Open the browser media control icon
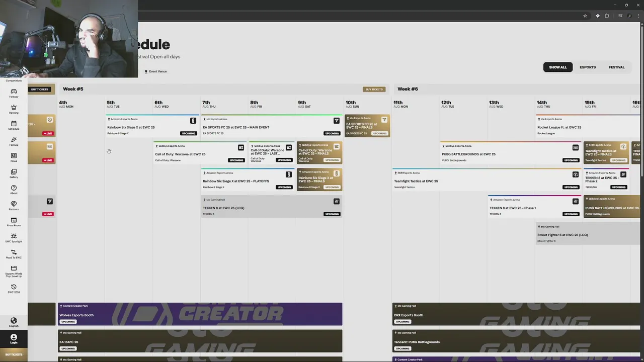Screen dimensions: 644x362 pyautogui.click(x=619, y=16)
